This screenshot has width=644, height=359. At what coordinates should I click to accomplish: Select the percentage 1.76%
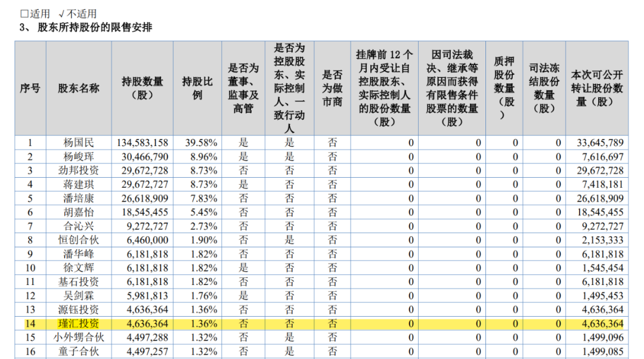204,296
